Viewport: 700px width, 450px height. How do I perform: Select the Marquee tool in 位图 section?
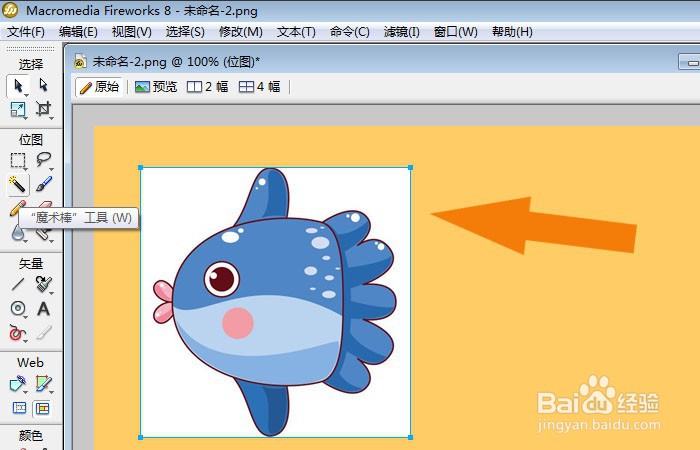tap(18, 160)
